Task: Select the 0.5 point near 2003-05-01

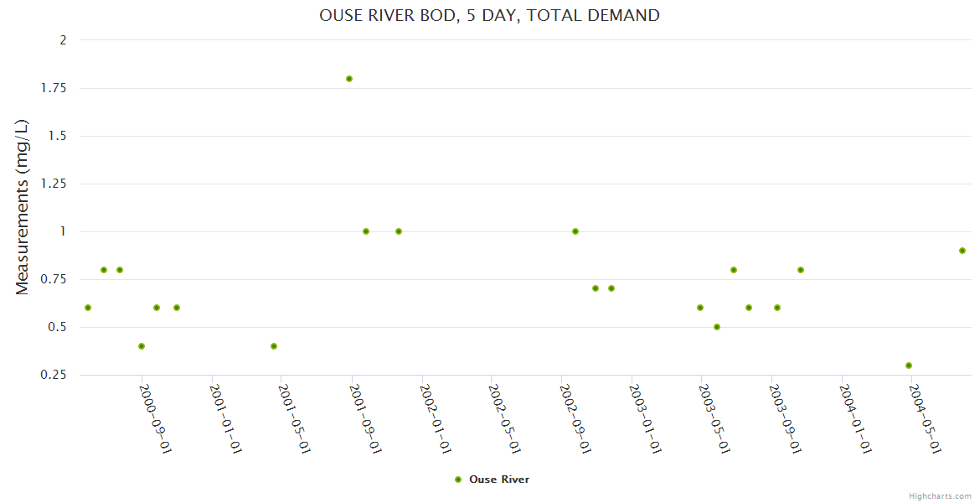Action: tap(717, 327)
